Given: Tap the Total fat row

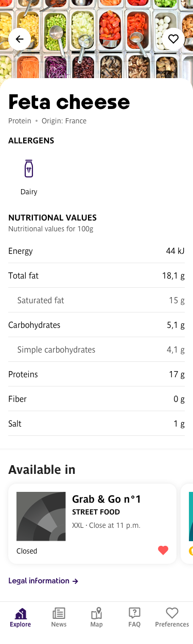Looking at the screenshot, I should click(x=96, y=275).
